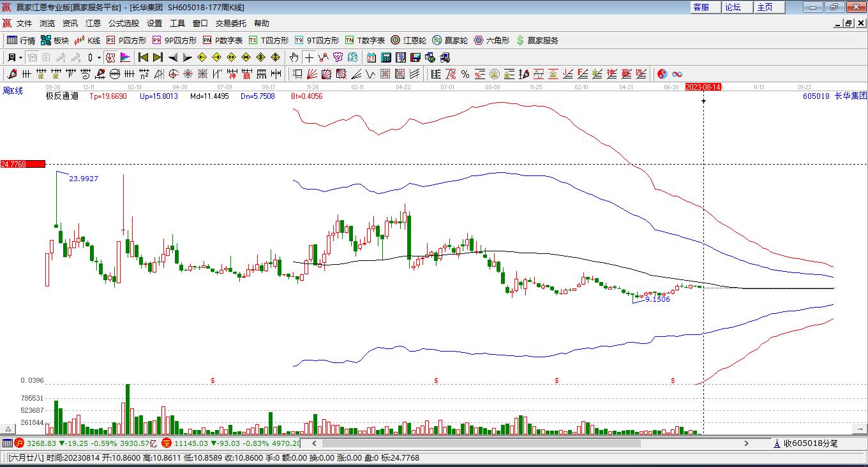The image size is (868, 467).
Task: Open the 六角形 hexagon tool
Action: point(491,40)
